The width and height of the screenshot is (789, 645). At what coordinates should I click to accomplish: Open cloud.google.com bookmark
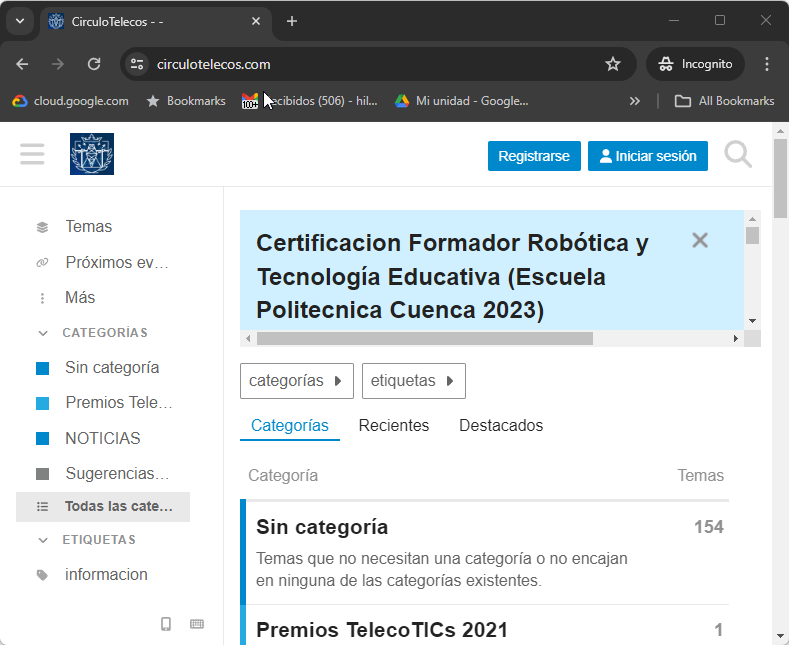click(x=70, y=101)
